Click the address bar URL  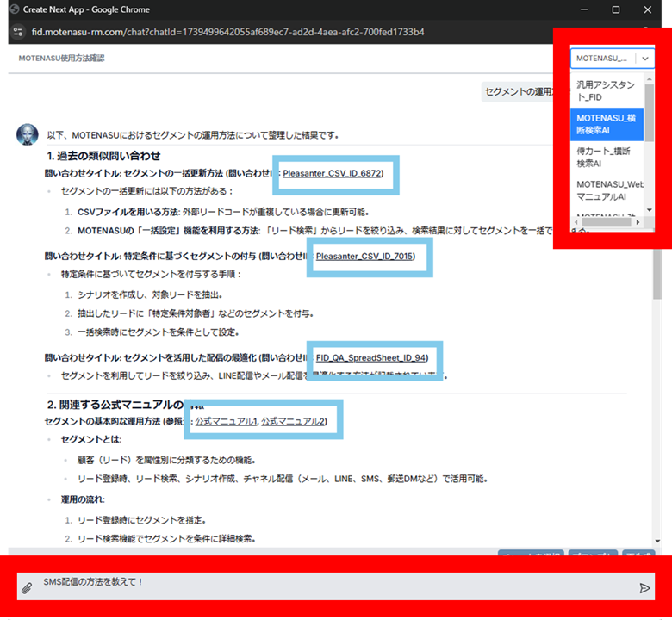click(227, 32)
